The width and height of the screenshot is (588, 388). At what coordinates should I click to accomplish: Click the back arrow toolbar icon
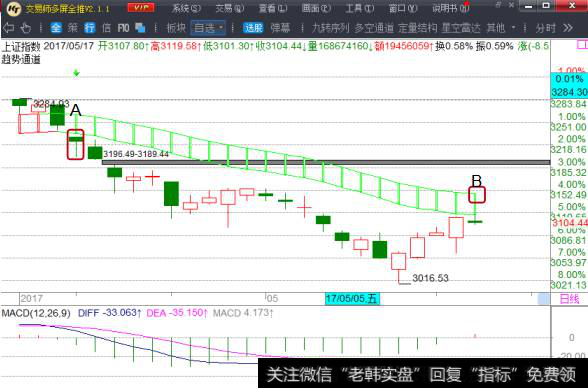pos(8,28)
